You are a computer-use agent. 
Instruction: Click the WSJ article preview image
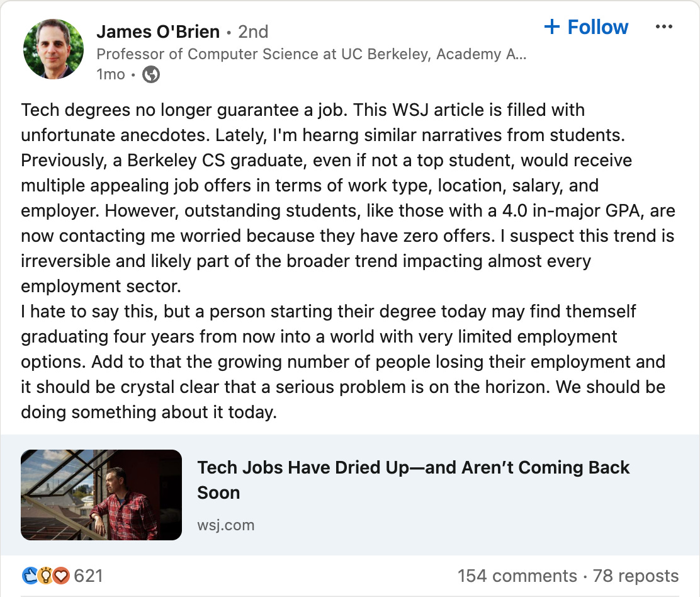(101, 494)
